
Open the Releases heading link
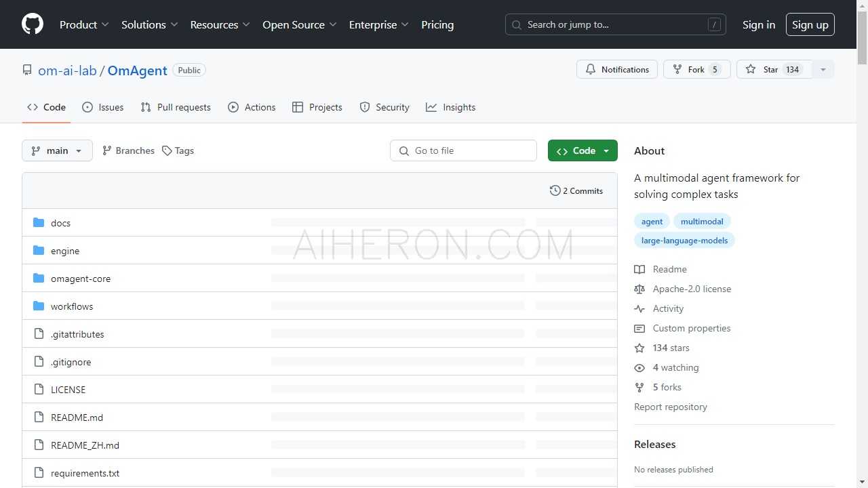655,445
